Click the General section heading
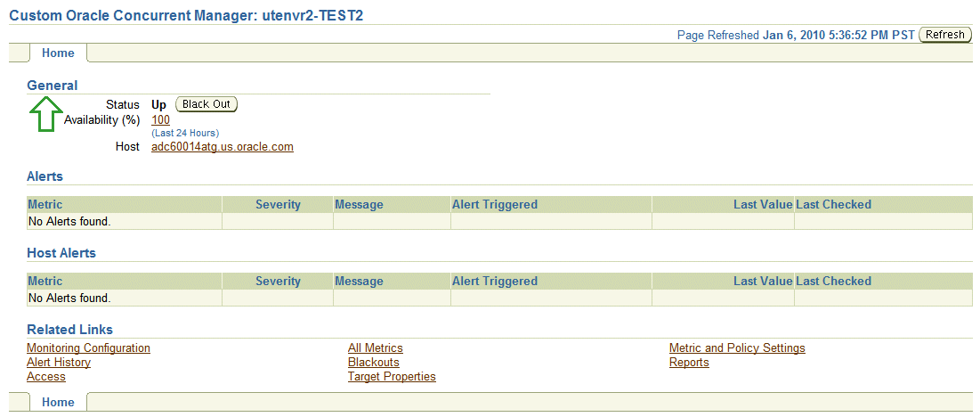The width and height of the screenshot is (980, 417). pos(53,86)
